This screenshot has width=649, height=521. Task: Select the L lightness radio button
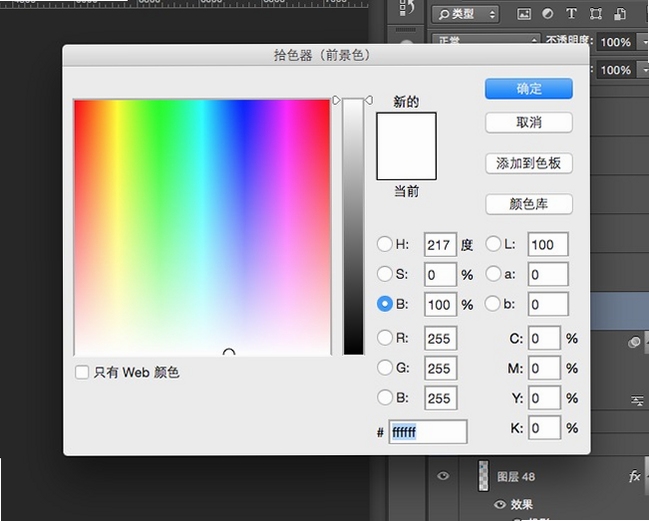tap(493, 244)
